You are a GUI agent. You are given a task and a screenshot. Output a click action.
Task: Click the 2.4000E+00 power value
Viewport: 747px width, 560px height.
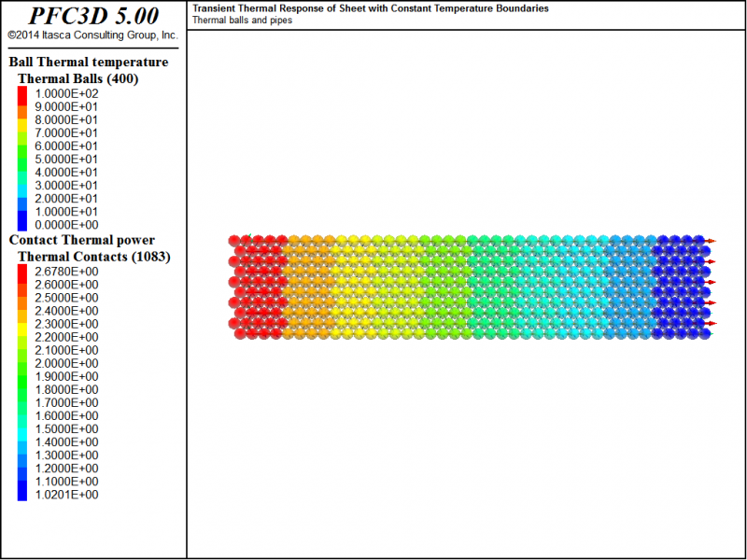66,311
